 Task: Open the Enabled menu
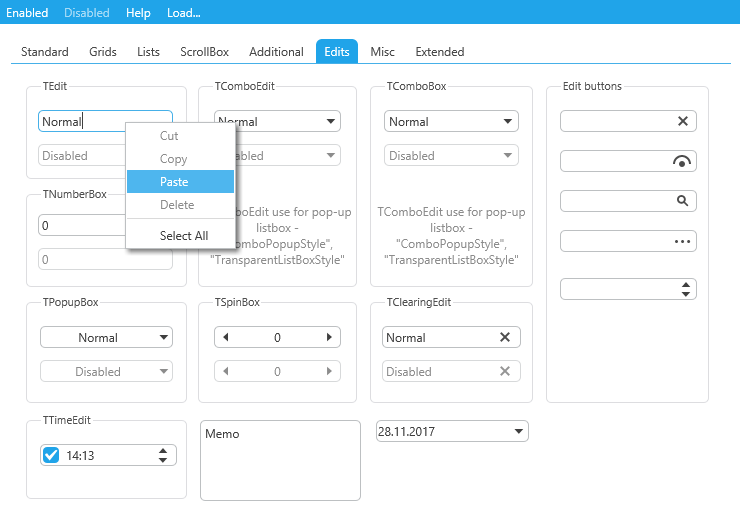[27, 13]
